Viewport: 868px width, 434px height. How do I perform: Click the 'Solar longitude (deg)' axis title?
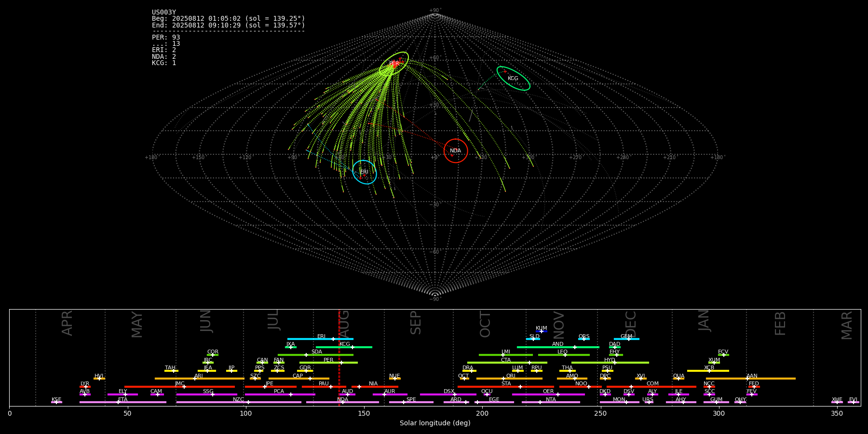pos(435,423)
